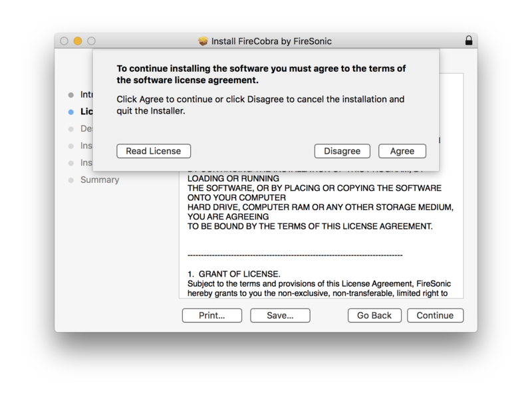
Task: Click the blue bullet of the License step
Action: coord(71,112)
